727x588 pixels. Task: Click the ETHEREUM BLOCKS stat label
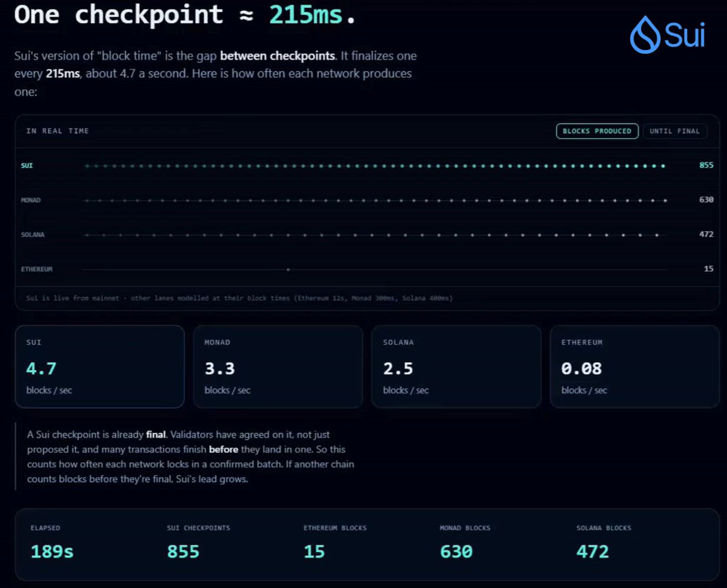(x=335, y=528)
